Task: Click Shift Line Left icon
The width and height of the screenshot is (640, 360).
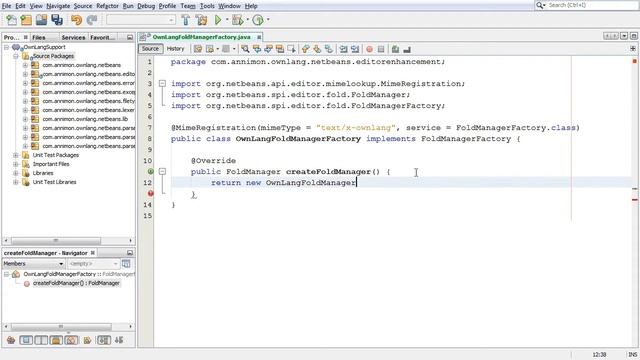Action: click(x=343, y=49)
